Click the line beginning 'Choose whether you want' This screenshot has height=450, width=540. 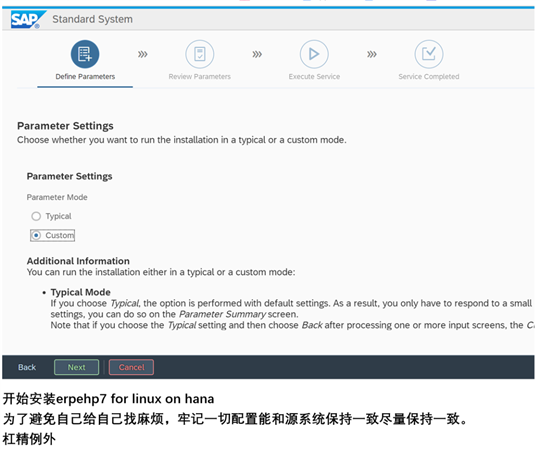point(182,140)
